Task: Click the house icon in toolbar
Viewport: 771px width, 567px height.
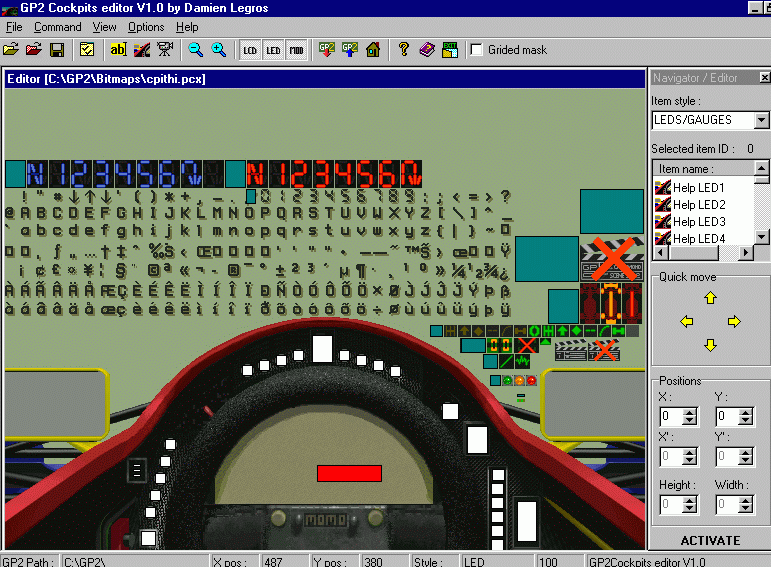Action: click(372, 49)
